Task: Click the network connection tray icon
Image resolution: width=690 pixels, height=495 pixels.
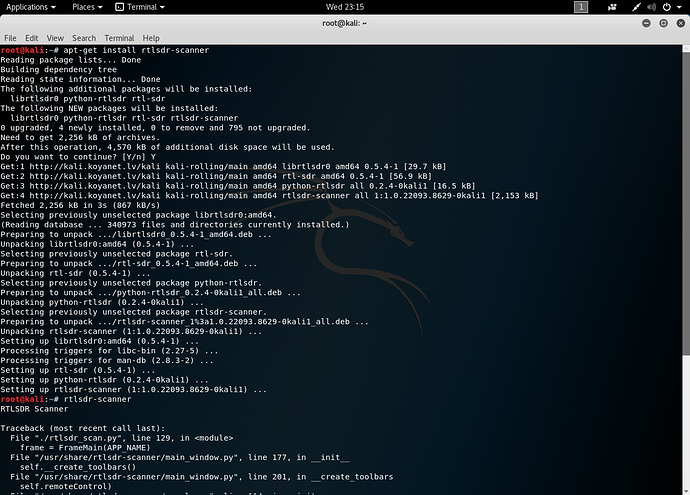Action: (636, 7)
